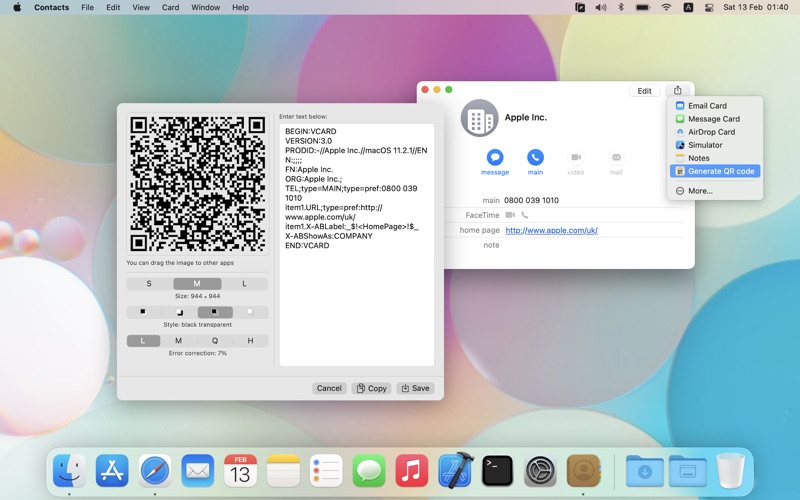Choose the black transparent style option
The height and width of the screenshot is (500, 800).
tap(215, 312)
